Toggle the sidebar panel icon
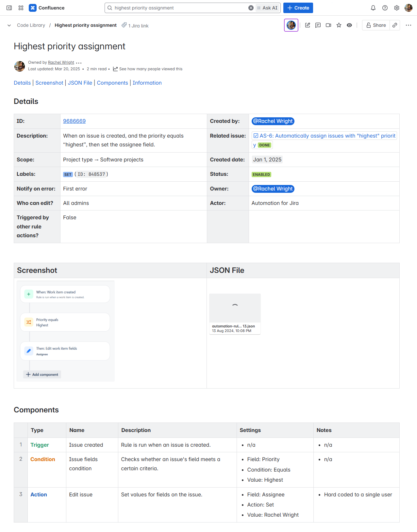 pos(9,8)
